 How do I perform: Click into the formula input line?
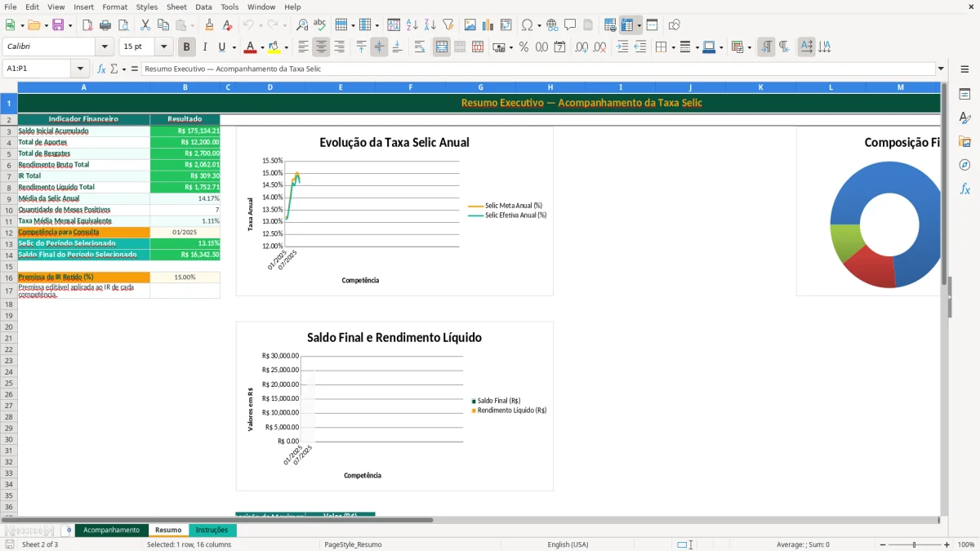(x=538, y=69)
